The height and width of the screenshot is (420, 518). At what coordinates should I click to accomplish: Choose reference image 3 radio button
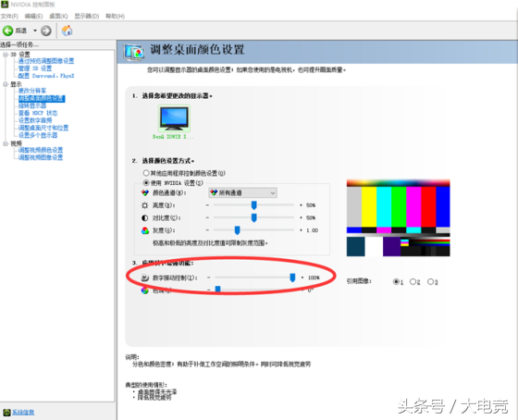coord(430,281)
